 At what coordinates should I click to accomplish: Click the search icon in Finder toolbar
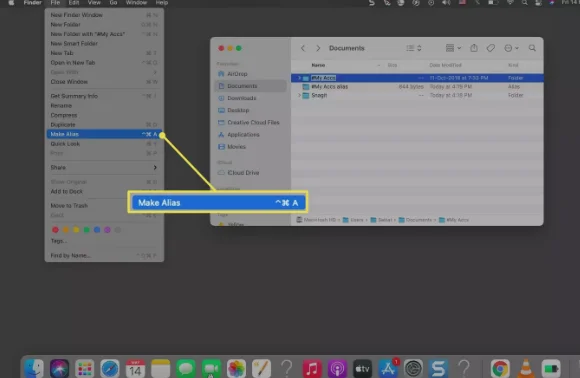532,48
